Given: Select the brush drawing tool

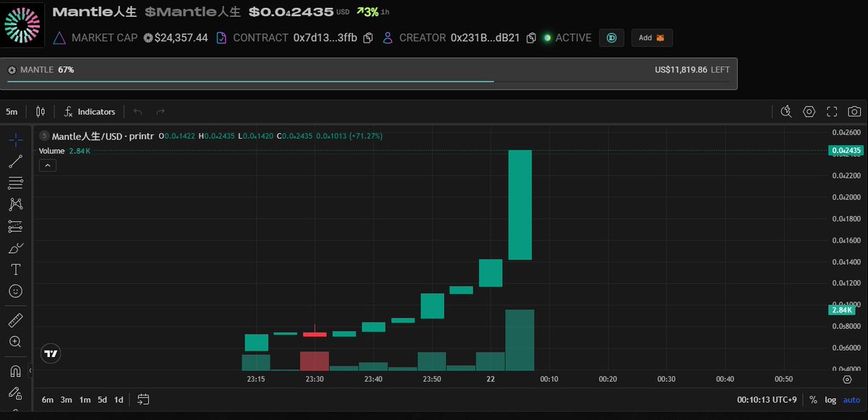Looking at the screenshot, I should (15, 248).
